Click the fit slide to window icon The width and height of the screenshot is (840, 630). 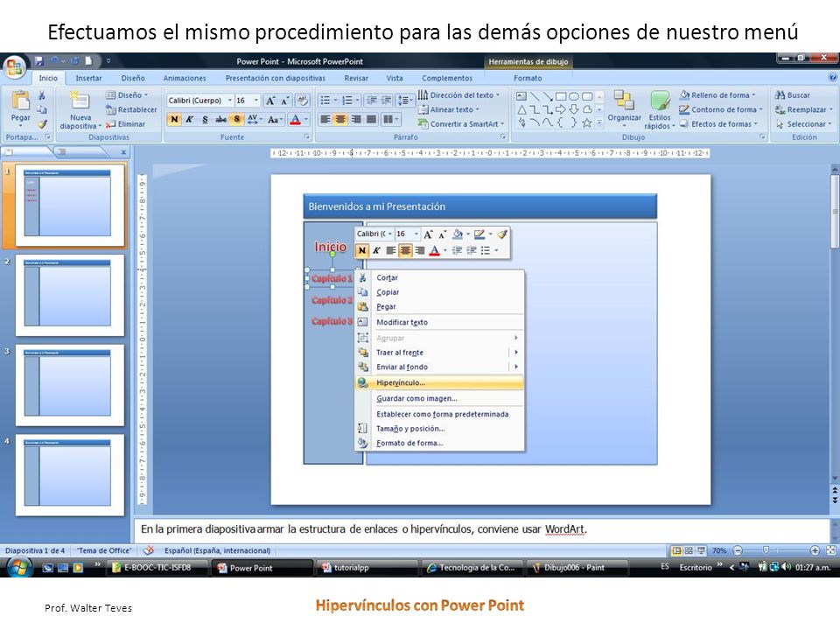pyautogui.click(x=831, y=550)
